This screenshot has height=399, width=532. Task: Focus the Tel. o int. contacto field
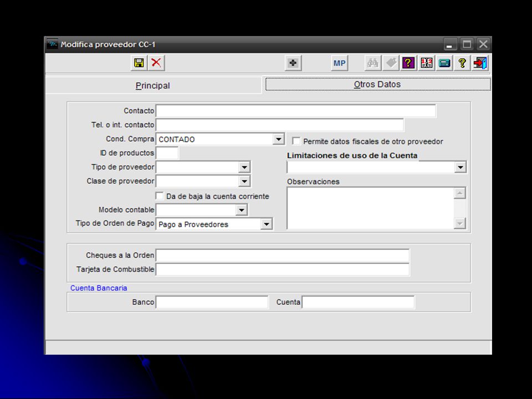point(280,125)
